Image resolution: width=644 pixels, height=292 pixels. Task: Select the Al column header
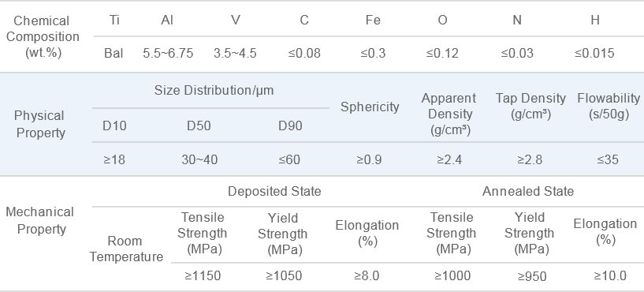[x=167, y=21]
